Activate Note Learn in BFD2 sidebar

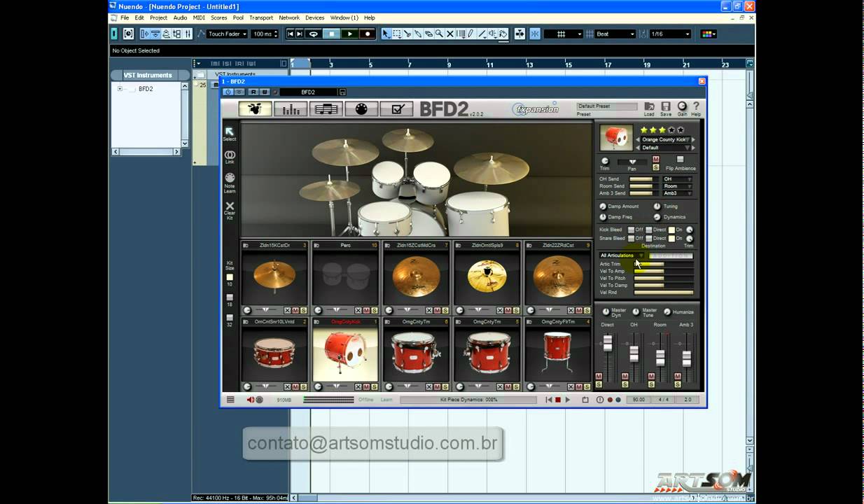pos(230,182)
